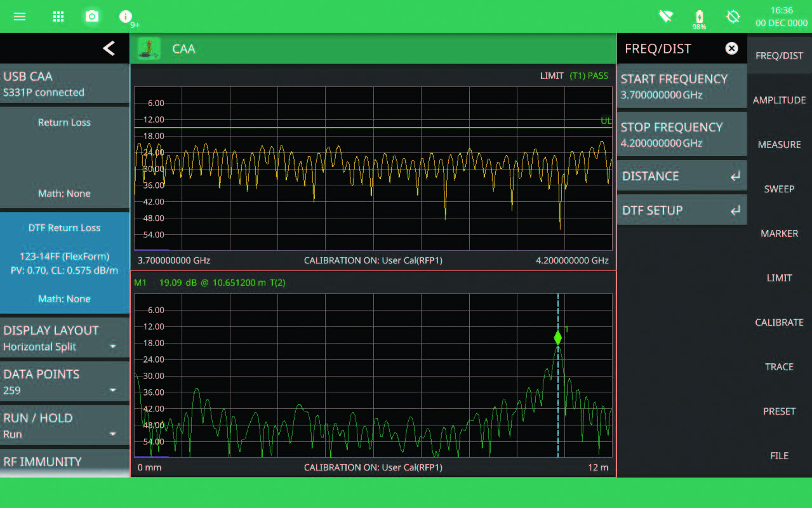The image size is (812, 508).
Task: Take a screenshot with camera icon
Action: pos(92,17)
